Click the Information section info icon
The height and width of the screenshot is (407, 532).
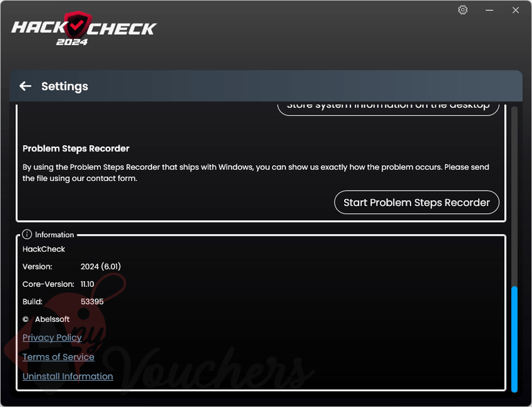click(x=27, y=234)
